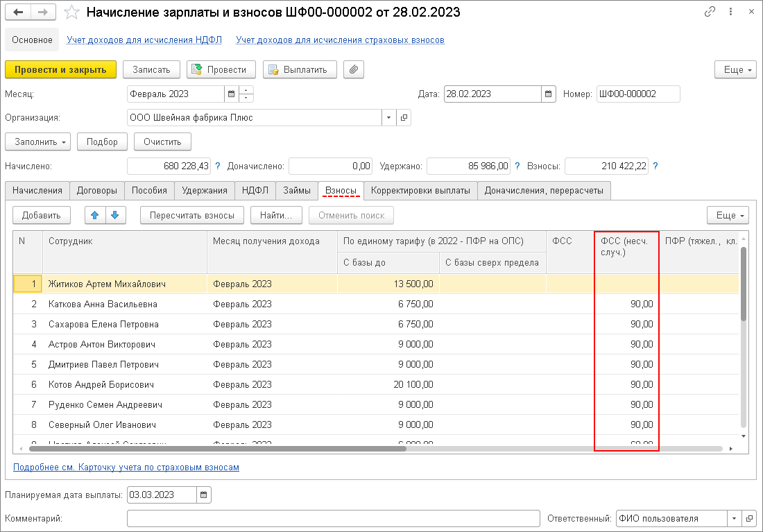
Task: Select row Северный Олег Иванович
Action: tap(376, 425)
